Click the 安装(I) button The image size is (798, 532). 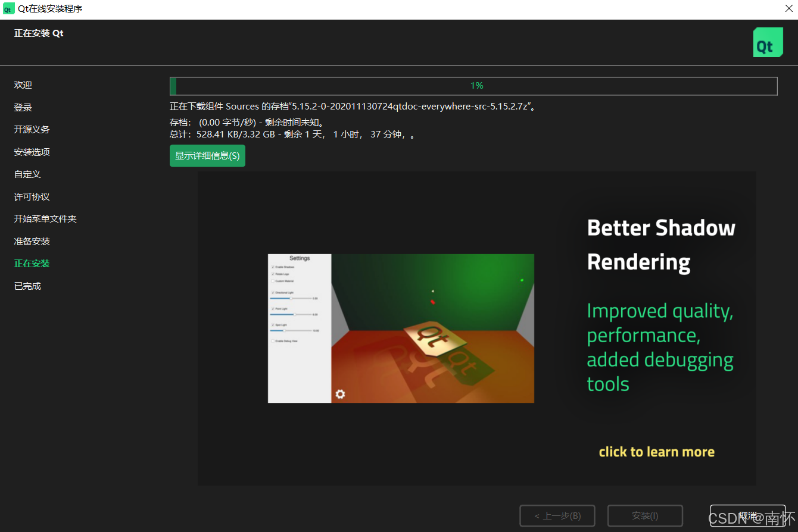(x=645, y=516)
